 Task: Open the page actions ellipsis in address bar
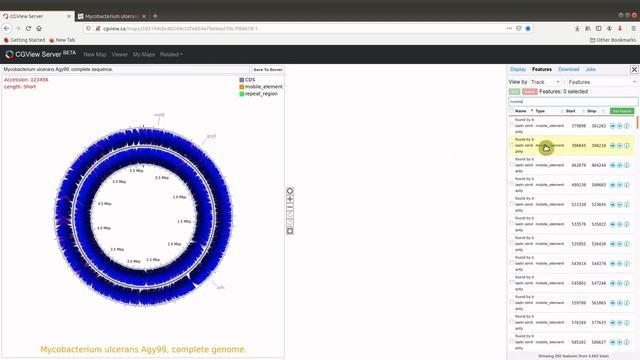pyautogui.click(x=509, y=29)
